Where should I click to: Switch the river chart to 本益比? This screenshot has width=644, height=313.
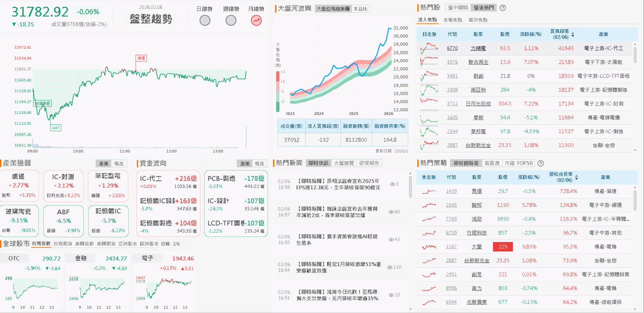tap(360, 9)
